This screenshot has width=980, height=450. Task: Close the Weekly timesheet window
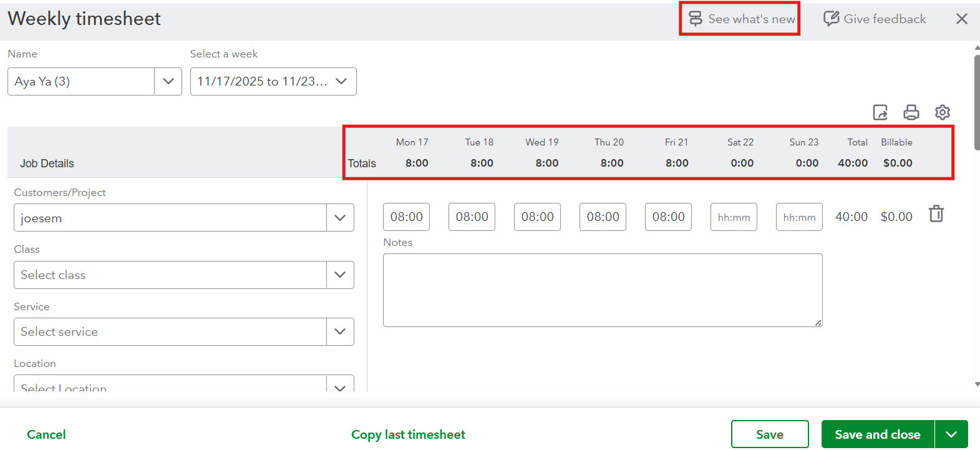[x=962, y=19]
